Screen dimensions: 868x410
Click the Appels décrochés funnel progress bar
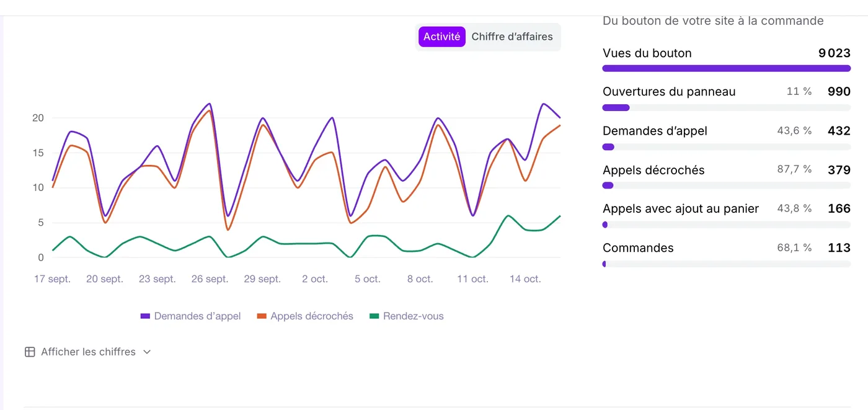tap(727, 185)
